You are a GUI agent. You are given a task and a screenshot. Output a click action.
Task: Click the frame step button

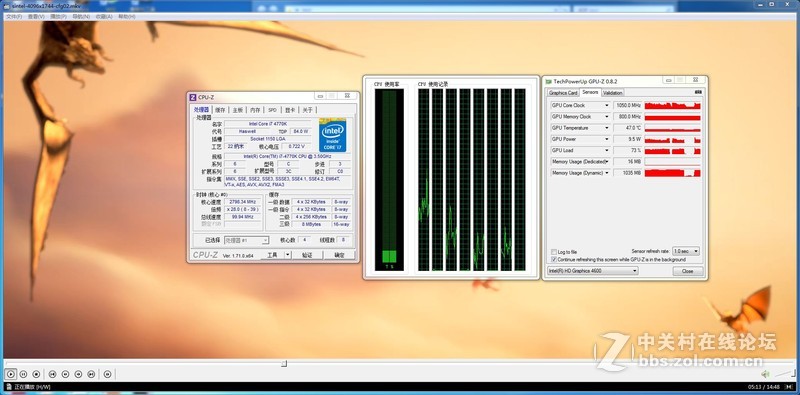(107, 374)
